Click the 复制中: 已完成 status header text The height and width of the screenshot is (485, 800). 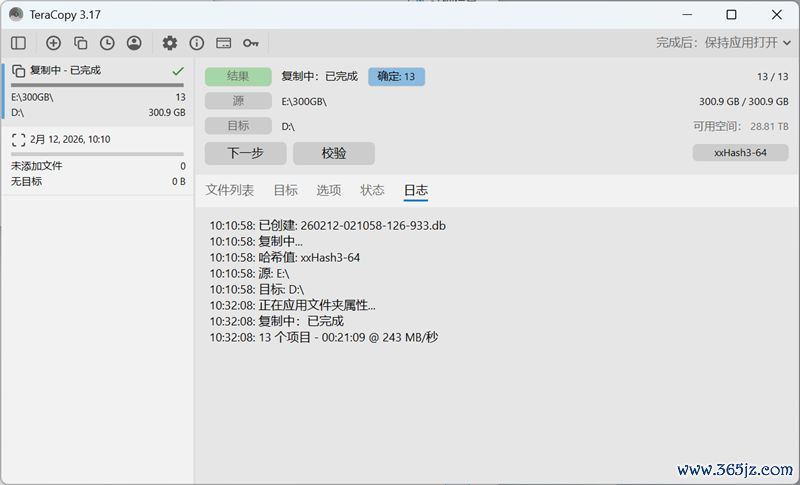pos(319,76)
